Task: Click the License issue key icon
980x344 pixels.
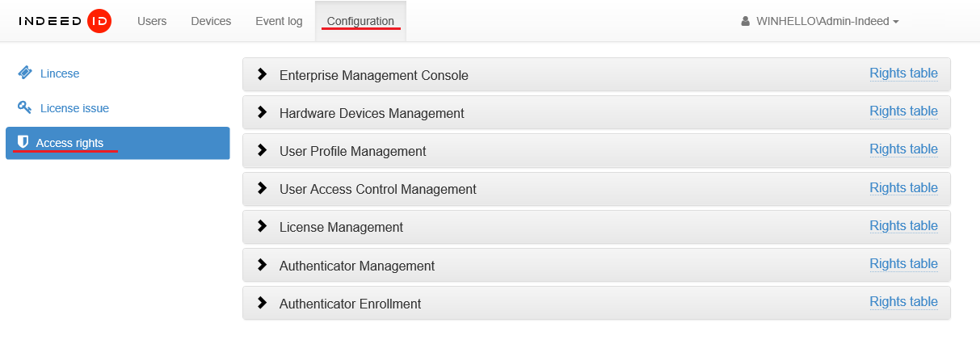Action: tap(25, 107)
